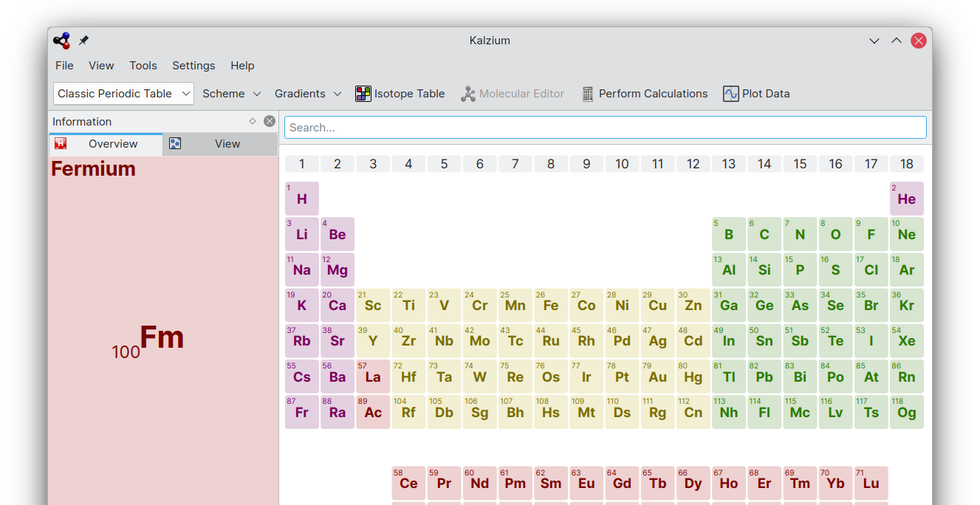
Task: Expand the Scheme dropdown
Action: 231,94
